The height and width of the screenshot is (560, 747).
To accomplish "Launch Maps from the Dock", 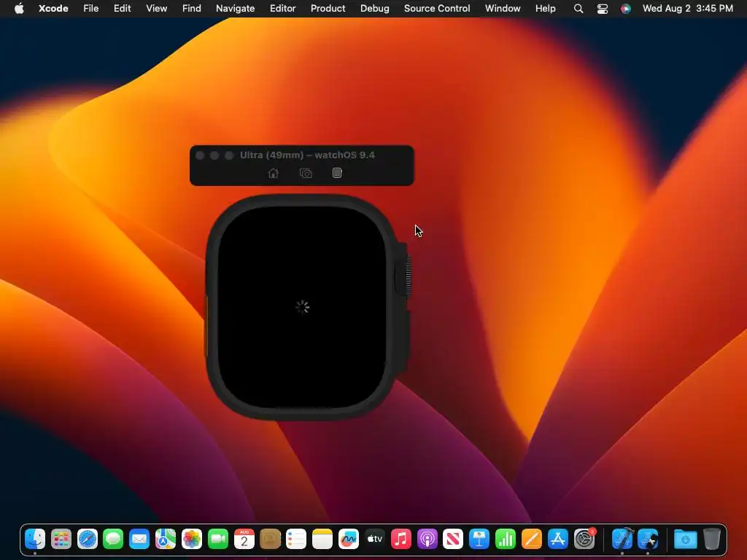I will click(x=166, y=539).
